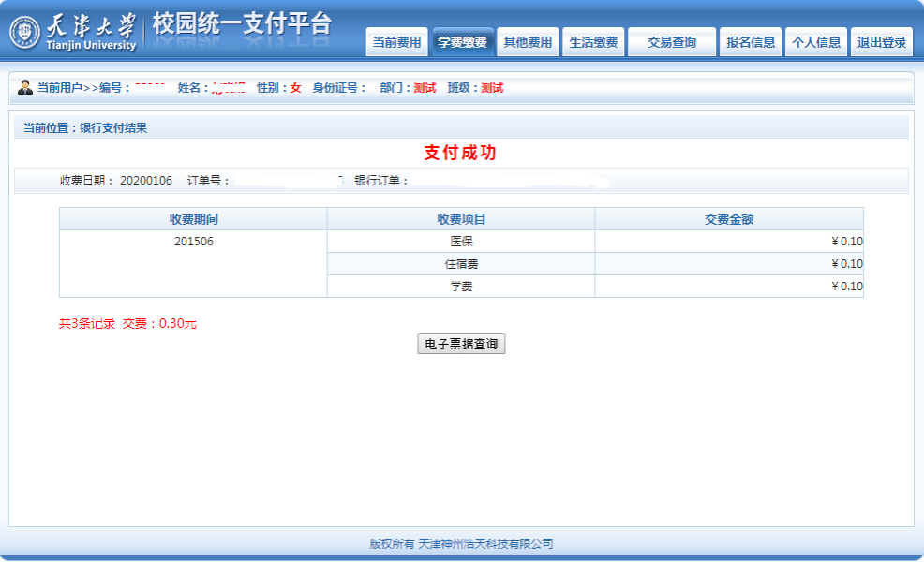Image resolution: width=924 pixels, height=562 pixels.
Task: Click the 收费期间 column header
Action: coord(193,219)
